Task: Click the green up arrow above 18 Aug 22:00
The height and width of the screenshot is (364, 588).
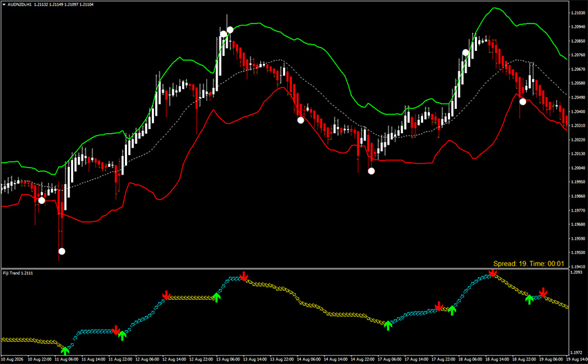Action: click(x=529, y=299)
